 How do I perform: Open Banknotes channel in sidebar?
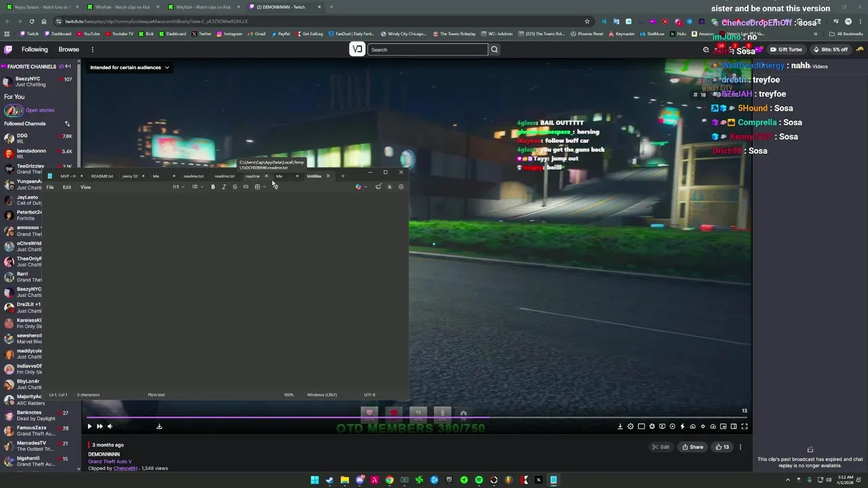[39, 415]
